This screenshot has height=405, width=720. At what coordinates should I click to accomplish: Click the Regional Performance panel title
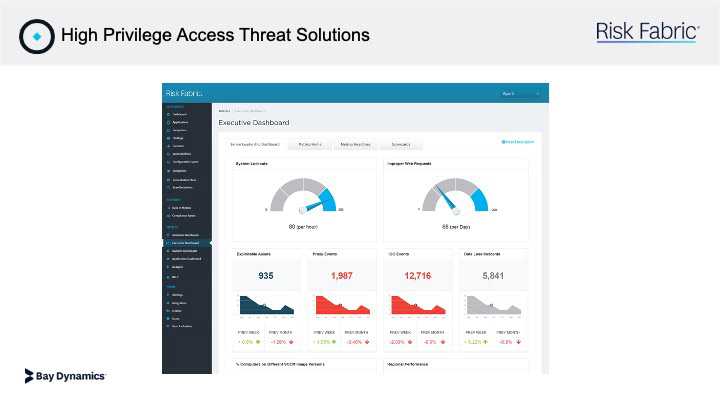[408, 364]
